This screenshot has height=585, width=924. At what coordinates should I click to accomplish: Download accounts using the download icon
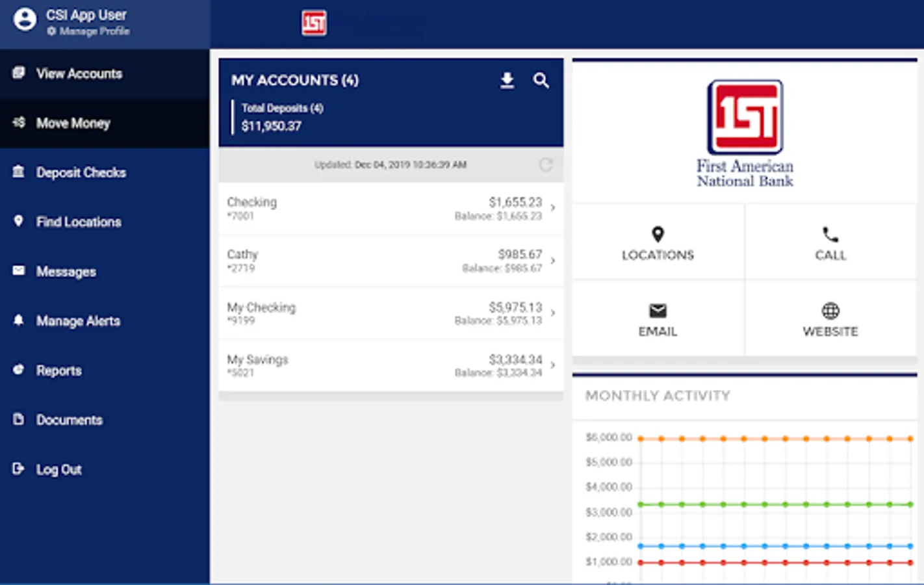(507, 81)
